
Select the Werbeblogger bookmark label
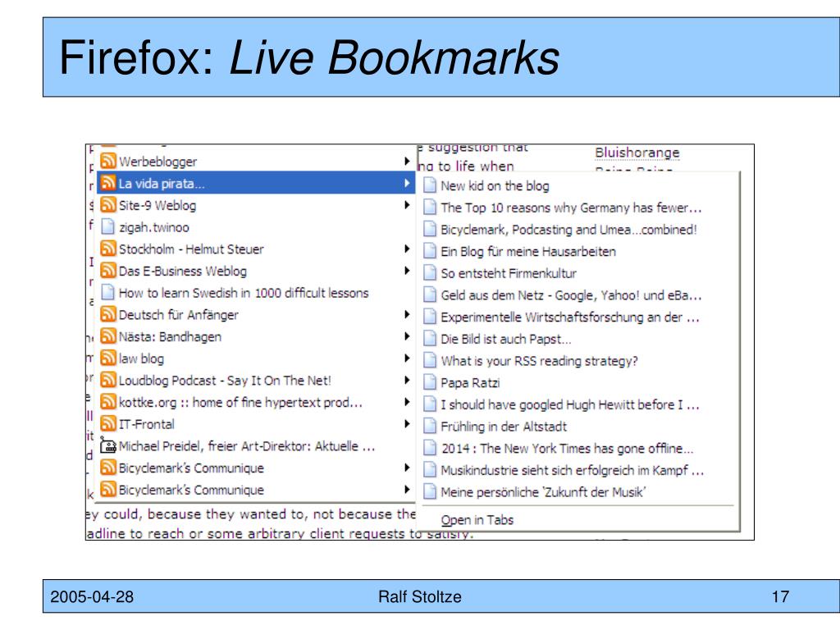(x=157, y=162)
